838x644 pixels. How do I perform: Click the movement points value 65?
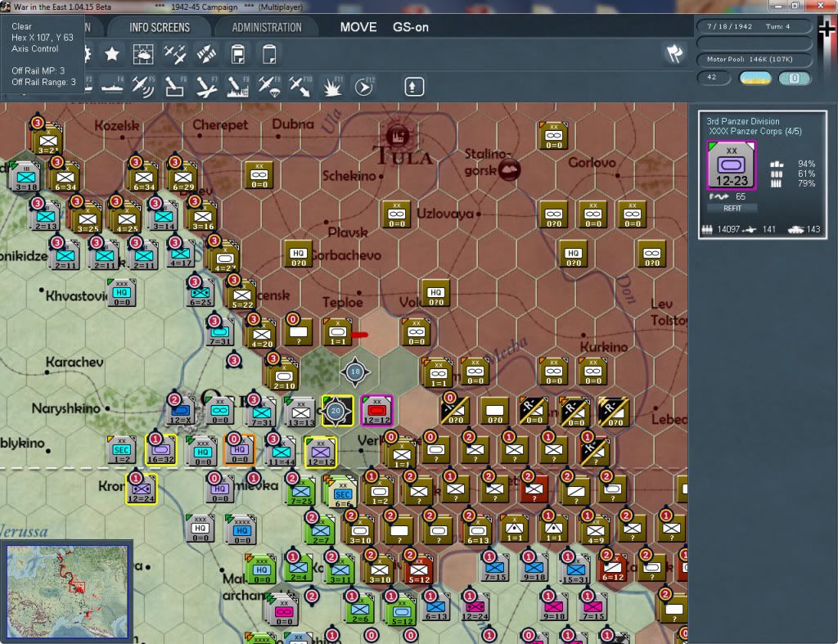pyautogui.click(x=740, y=196)
